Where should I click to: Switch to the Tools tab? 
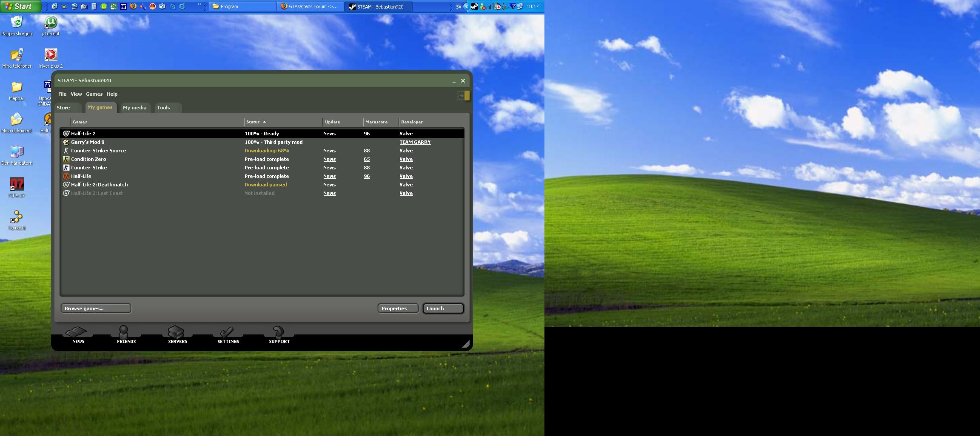(x=168, y=108)
